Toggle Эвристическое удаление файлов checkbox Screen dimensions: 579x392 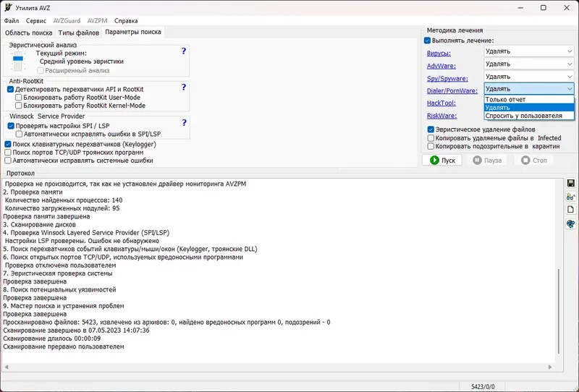click(x=431, y=129)
